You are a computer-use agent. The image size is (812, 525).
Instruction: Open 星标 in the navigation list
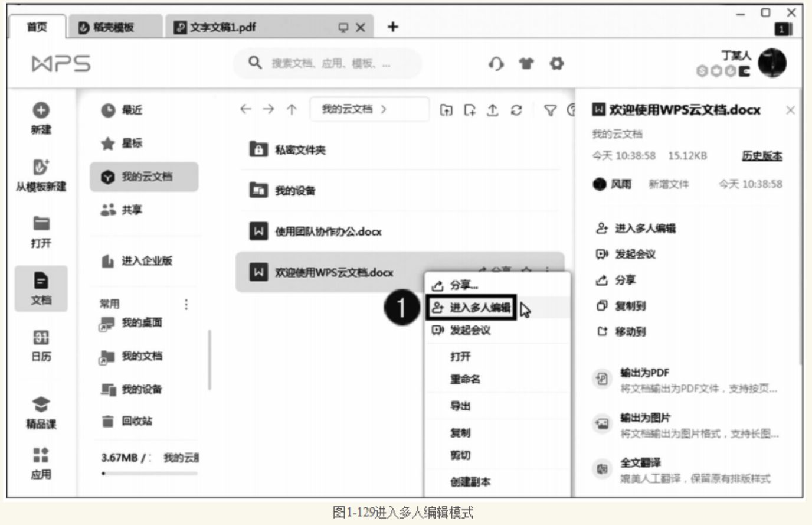145,143
